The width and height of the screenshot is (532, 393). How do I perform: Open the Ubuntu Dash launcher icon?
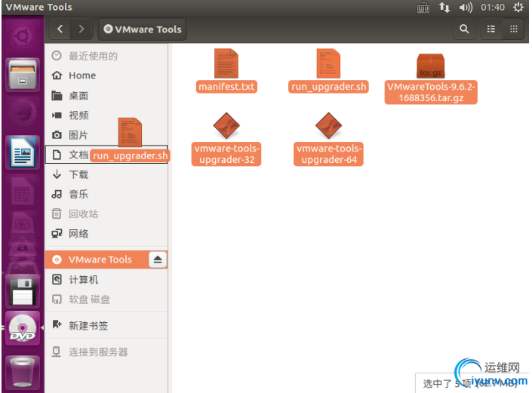pyautogui.click(x=23, y=35)
